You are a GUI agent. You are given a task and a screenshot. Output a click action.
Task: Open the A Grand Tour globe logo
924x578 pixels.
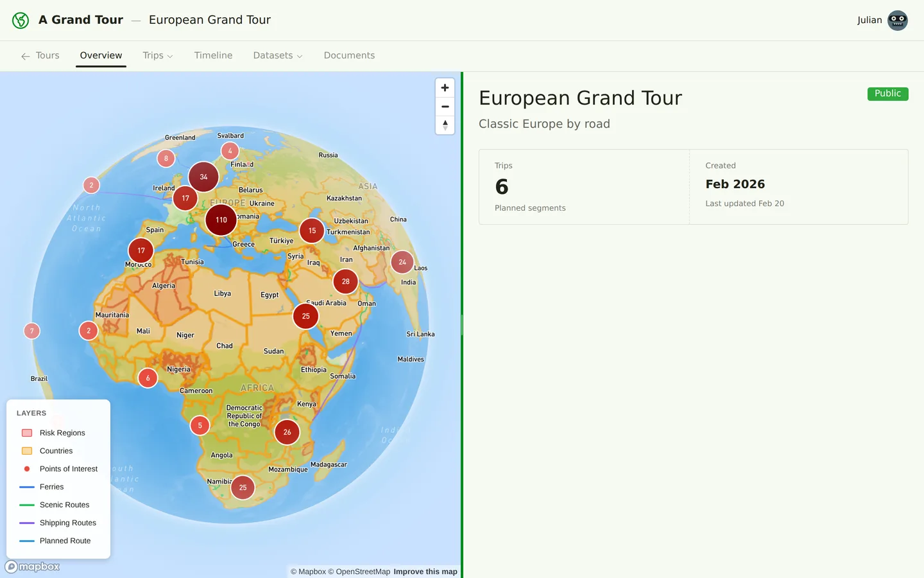pyautogui.click(x=20, y=20)
